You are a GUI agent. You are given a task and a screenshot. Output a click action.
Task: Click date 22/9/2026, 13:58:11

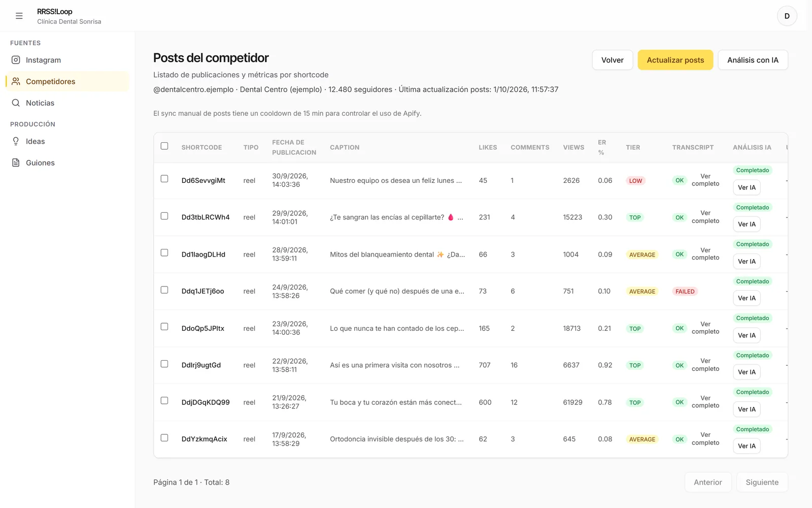coord(290,365)
